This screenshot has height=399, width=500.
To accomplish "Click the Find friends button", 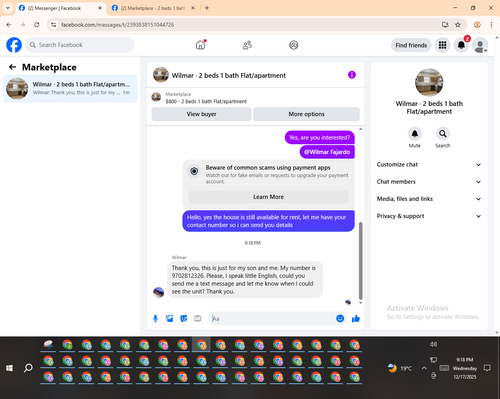I will (411, 45).
